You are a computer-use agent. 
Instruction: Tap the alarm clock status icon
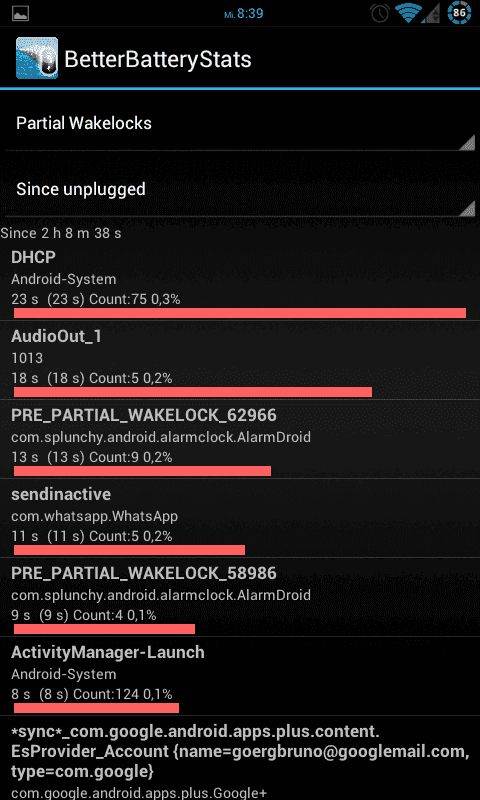click(380, 13)
